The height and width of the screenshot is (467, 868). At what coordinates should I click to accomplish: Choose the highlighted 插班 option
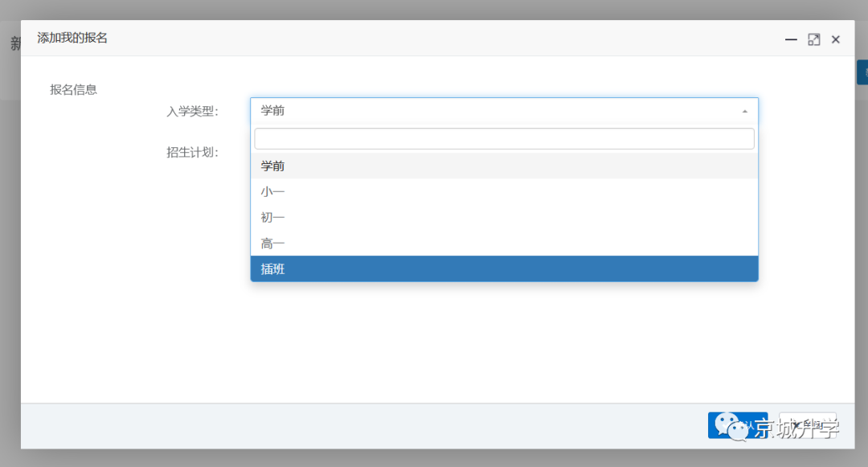(x=504, y=268)
